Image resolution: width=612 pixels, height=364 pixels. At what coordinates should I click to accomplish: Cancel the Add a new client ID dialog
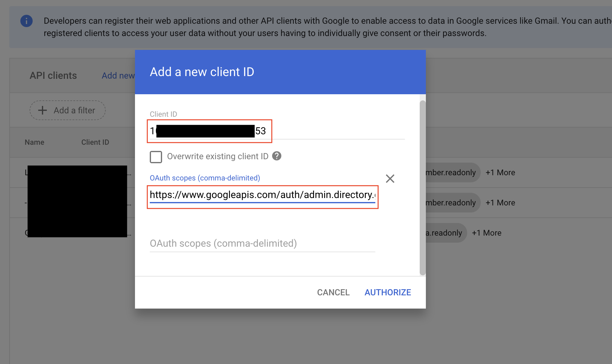(x=333, y=292)
